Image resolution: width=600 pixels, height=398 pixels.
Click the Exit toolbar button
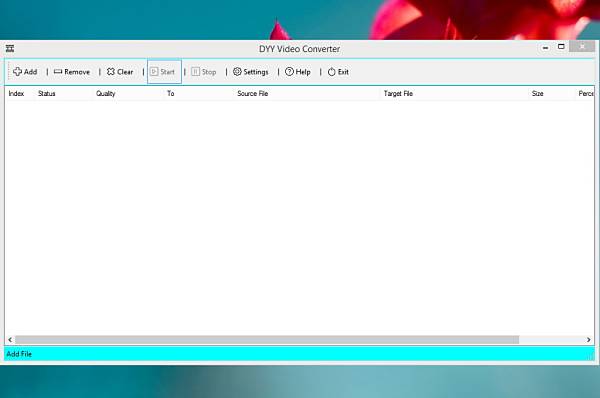[x=338, y=72]
